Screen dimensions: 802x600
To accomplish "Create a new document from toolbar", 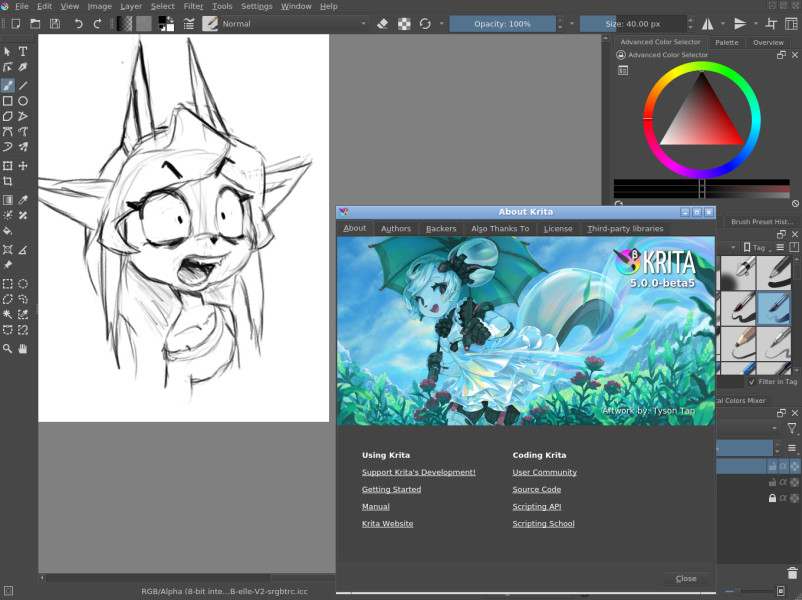I will tap(16, 24).
